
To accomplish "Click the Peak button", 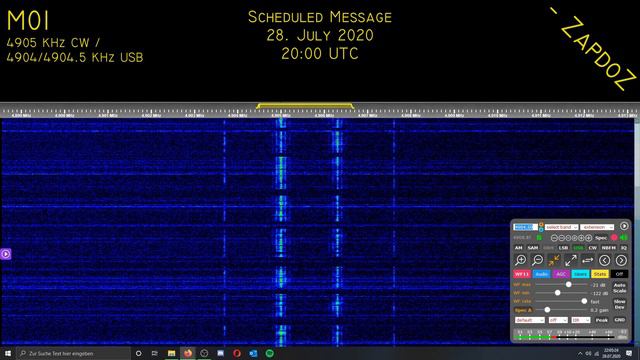I will pyautogui.click(x=602, y=320).
